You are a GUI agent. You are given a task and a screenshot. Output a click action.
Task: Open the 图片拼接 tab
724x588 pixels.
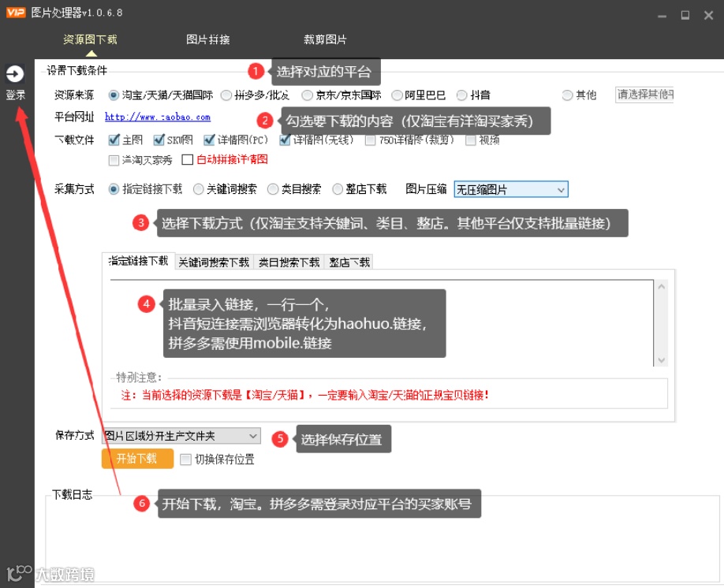click(x=208, y=39)
